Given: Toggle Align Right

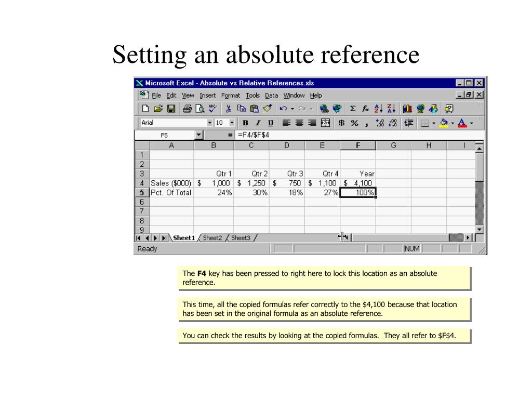Looking at the screenshot, I should tap(312, 123).
